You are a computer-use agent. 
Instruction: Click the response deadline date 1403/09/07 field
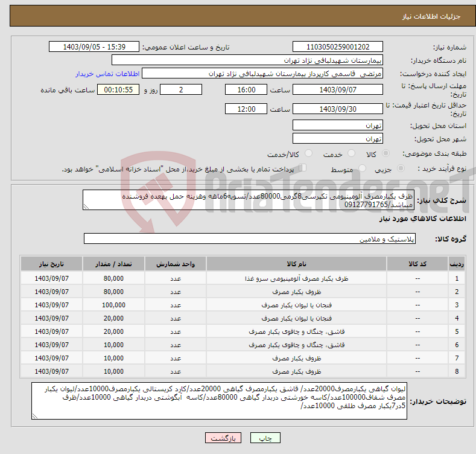pos(338,89)
